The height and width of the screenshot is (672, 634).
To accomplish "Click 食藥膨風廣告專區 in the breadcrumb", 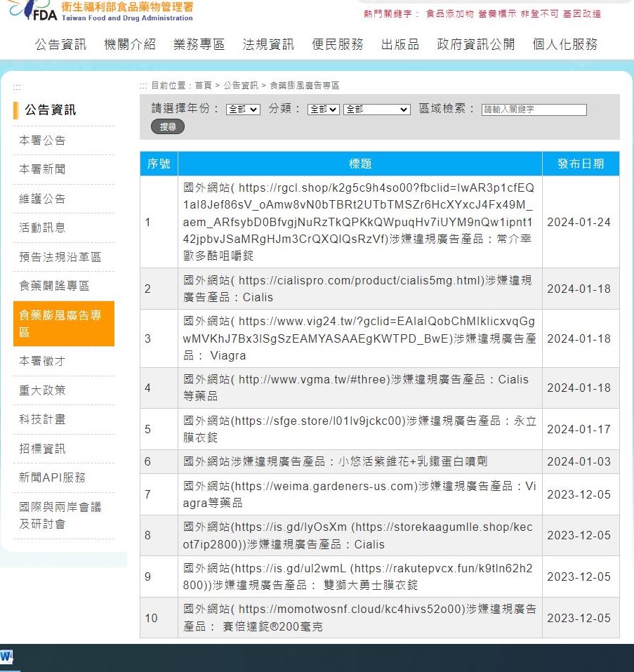I will pyautogui.click(x=304, y=85).
